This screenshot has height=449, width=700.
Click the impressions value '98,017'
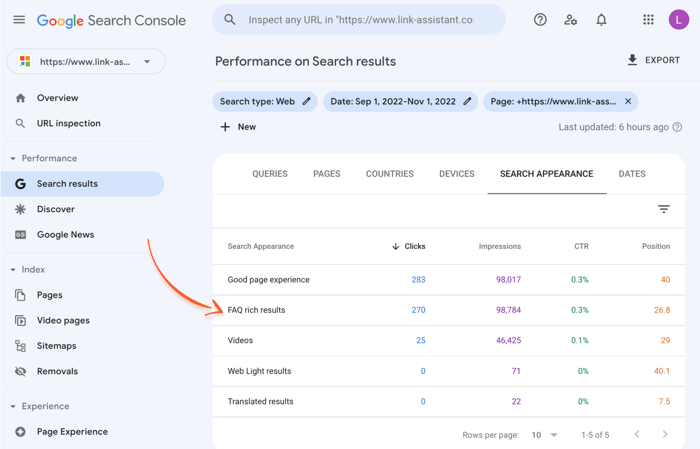tap(508, 280)
